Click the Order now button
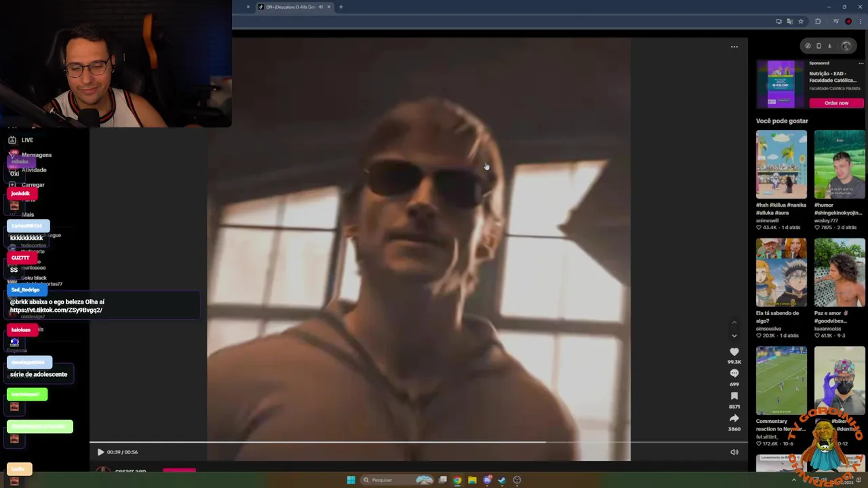Screen dimensions: 868x488 (836, 103)
